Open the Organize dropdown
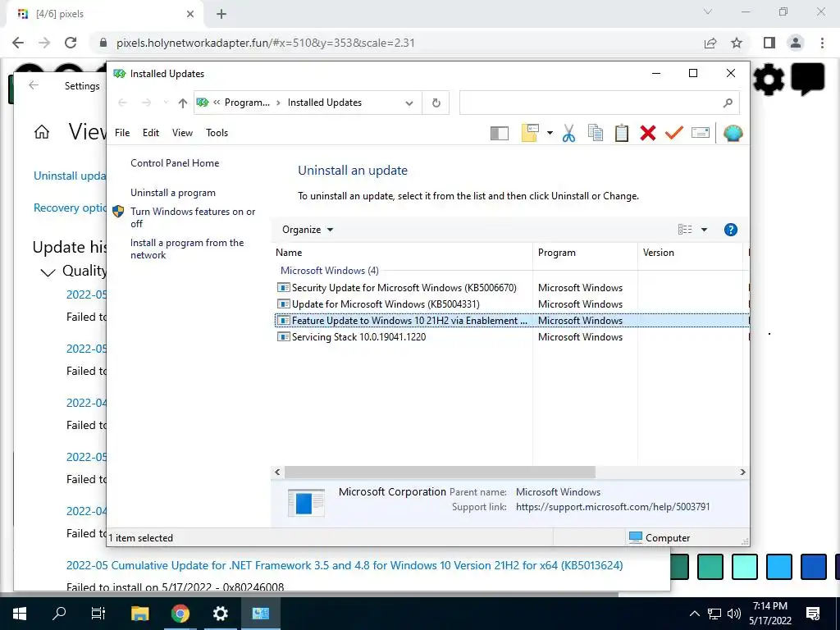This screenshot has width=840, height=630. [x=308, y=230]
